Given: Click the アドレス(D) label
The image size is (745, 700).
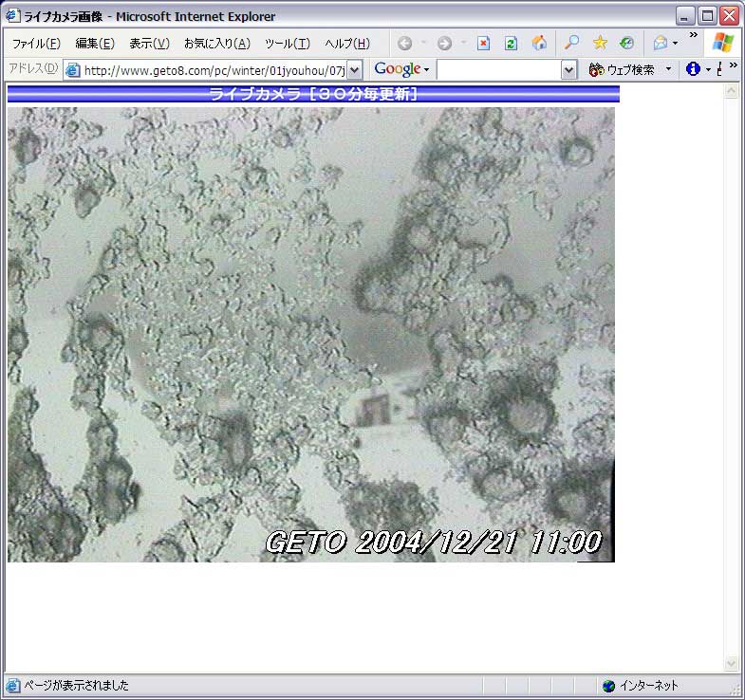Looking at the screenshot, I should click(x=33, y=69).
